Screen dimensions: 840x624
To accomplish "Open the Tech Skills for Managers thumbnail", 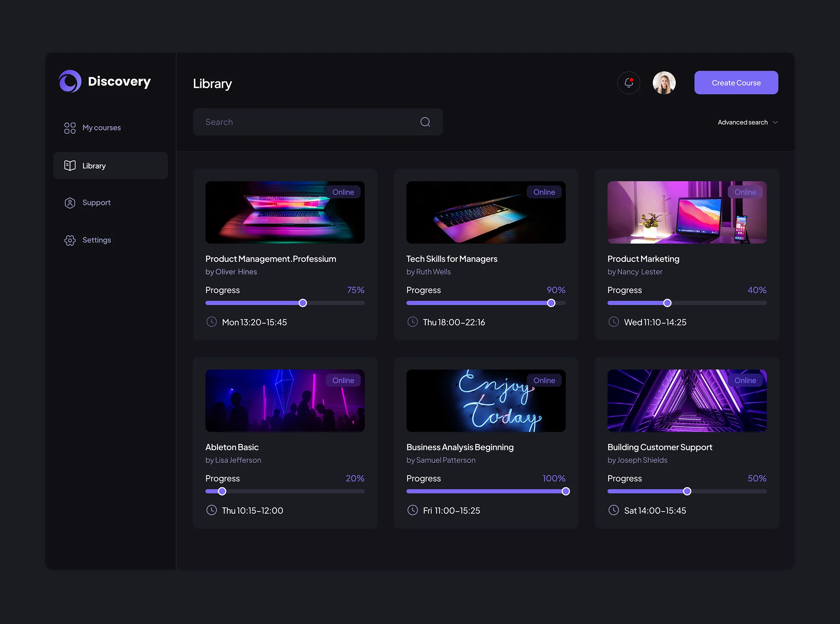I will [x=486, y=212].
